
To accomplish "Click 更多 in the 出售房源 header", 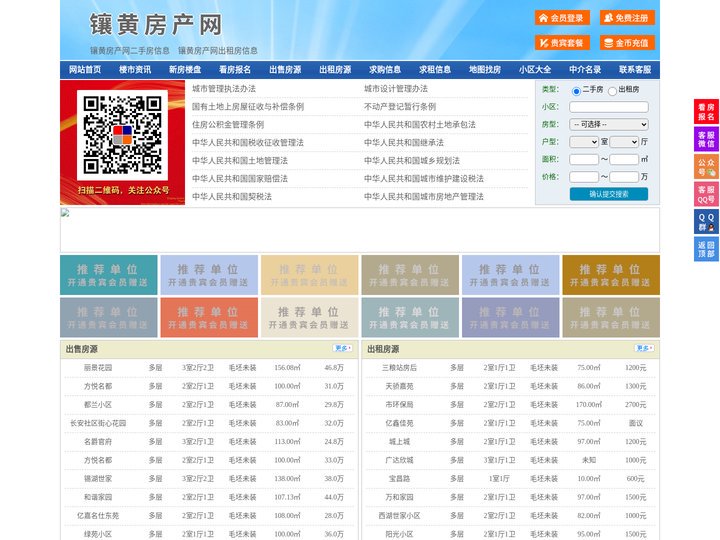I will tap(343, 349).
